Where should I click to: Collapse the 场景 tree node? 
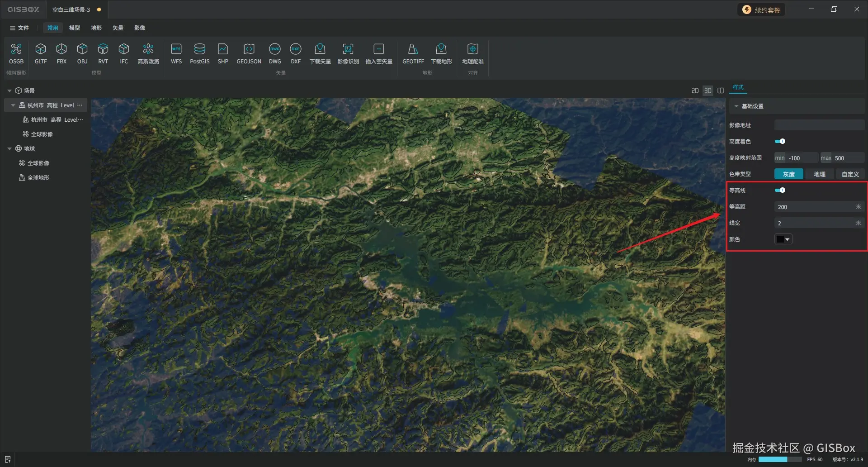point(9,91)
